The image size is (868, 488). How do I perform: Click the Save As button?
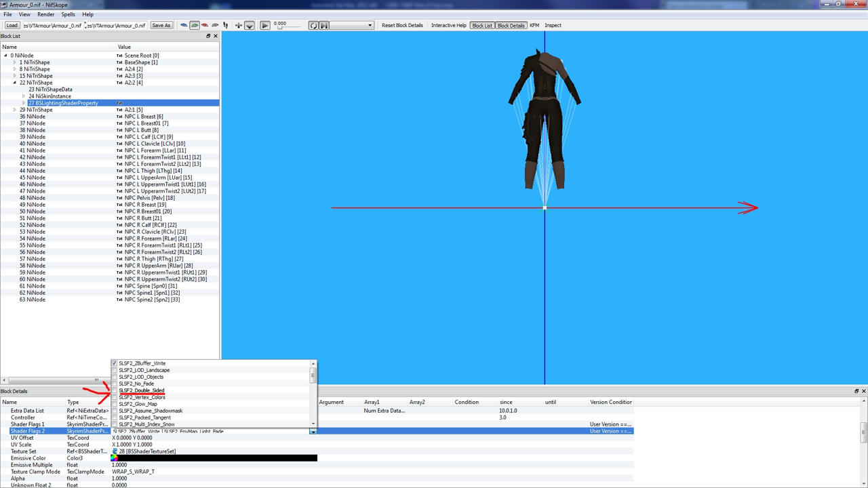pos(161,26)
